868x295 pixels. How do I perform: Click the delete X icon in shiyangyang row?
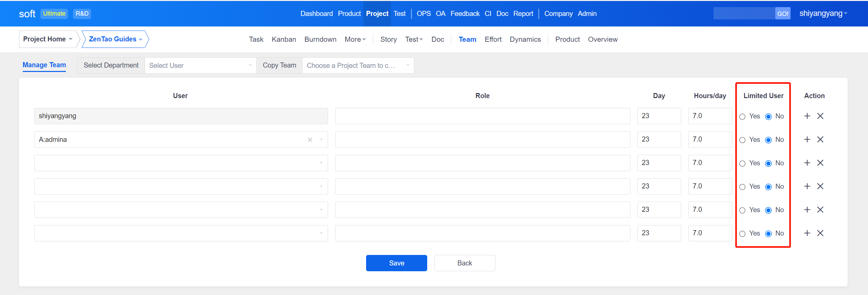pos(820,116)
